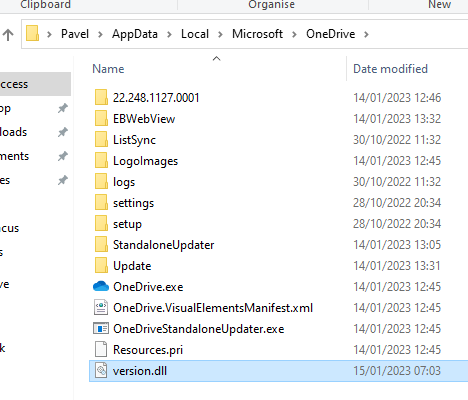Select OneDriveStandaloneUpdater.exe file name
Image resolution: width=468 pixels, height=400 pixels.
pyautogui.click(x=199, y=329)
